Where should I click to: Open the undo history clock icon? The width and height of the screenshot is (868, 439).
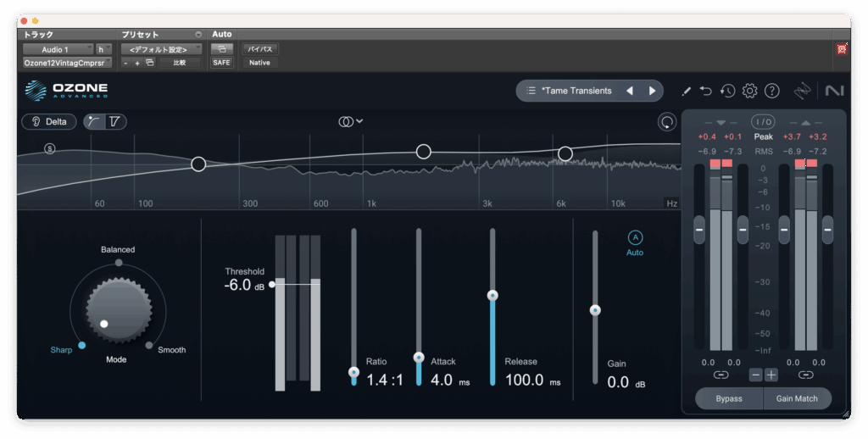(x=727, y=91)
